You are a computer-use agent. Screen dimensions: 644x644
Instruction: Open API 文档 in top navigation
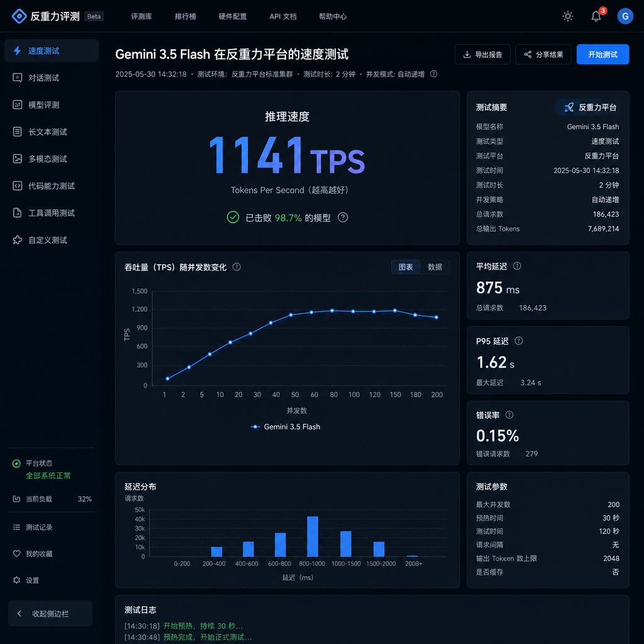(x=282, y=16)
